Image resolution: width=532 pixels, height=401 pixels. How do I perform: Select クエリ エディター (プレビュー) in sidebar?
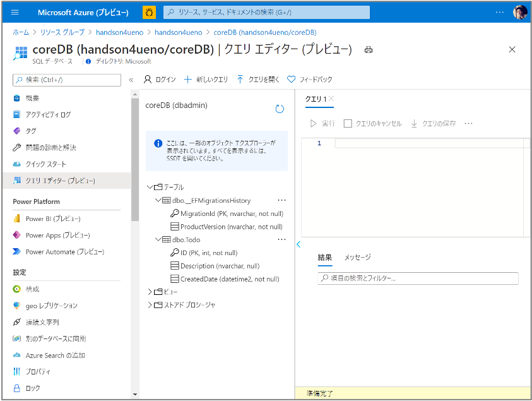(x=66, y=181)
